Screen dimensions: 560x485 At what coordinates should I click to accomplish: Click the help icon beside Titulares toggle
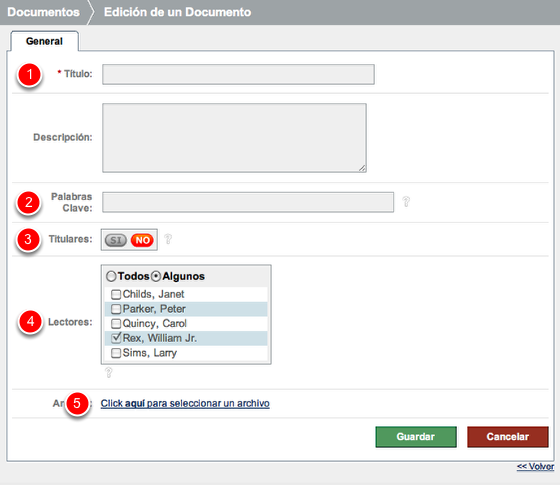pyautogui.click(x=168, y=239)
